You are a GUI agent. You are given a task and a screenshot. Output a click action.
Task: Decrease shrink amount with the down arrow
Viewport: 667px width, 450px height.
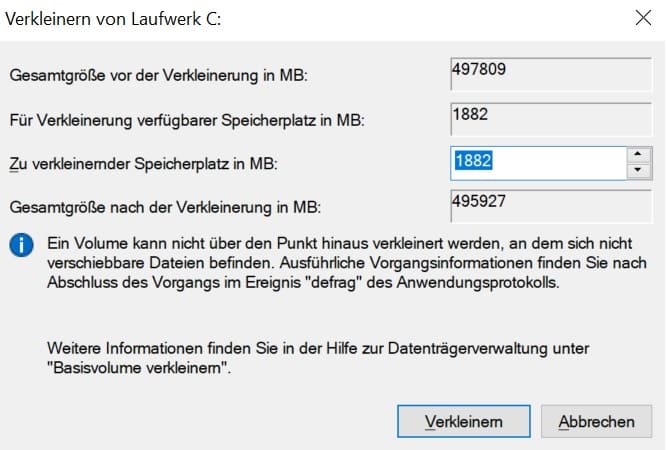coord(637,170)
